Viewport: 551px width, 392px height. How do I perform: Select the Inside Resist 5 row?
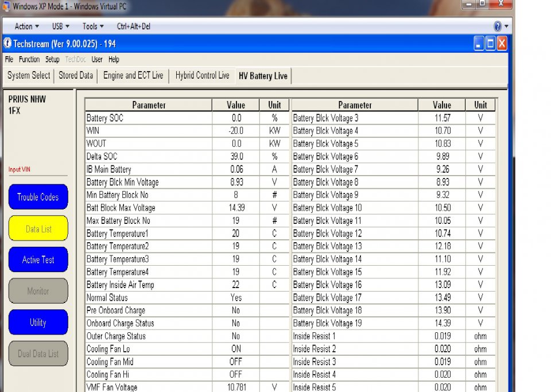(394, 387)
